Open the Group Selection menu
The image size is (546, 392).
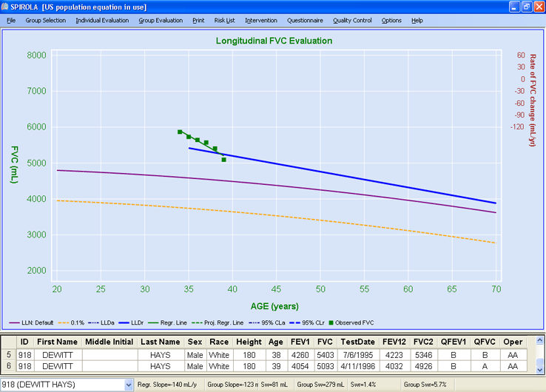[45, 20]
